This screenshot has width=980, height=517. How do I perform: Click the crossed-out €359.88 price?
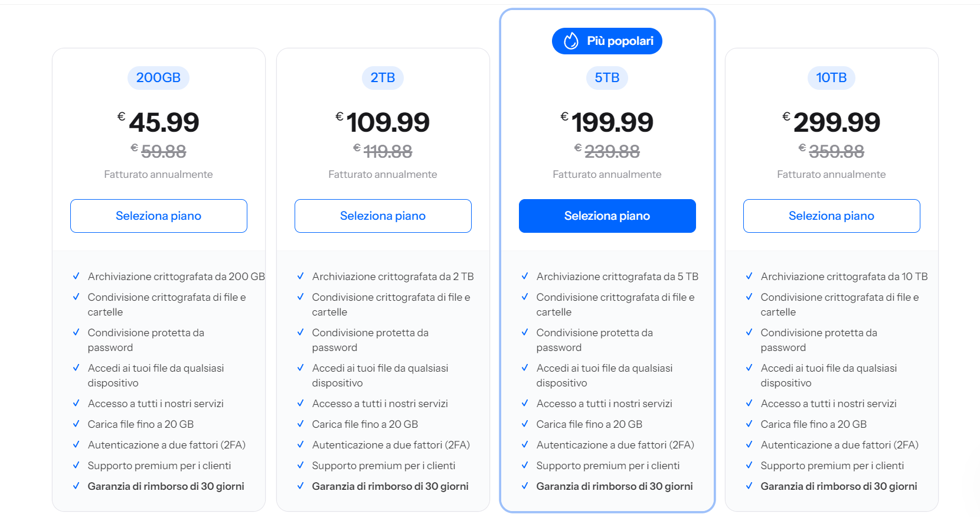pyautogui.click(x=836, y=151)
